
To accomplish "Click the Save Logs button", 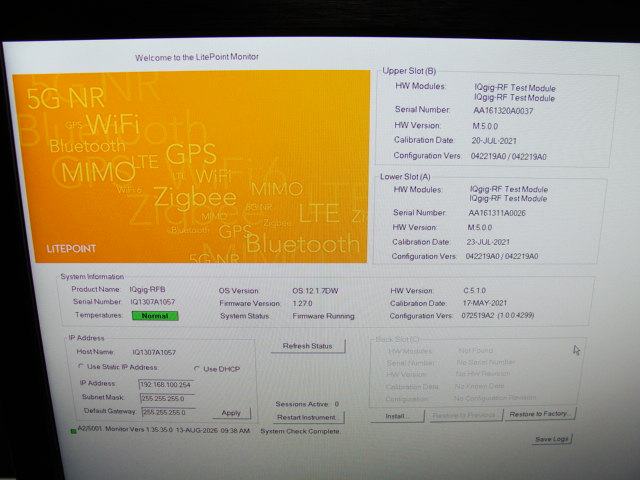I will [552, 439].
